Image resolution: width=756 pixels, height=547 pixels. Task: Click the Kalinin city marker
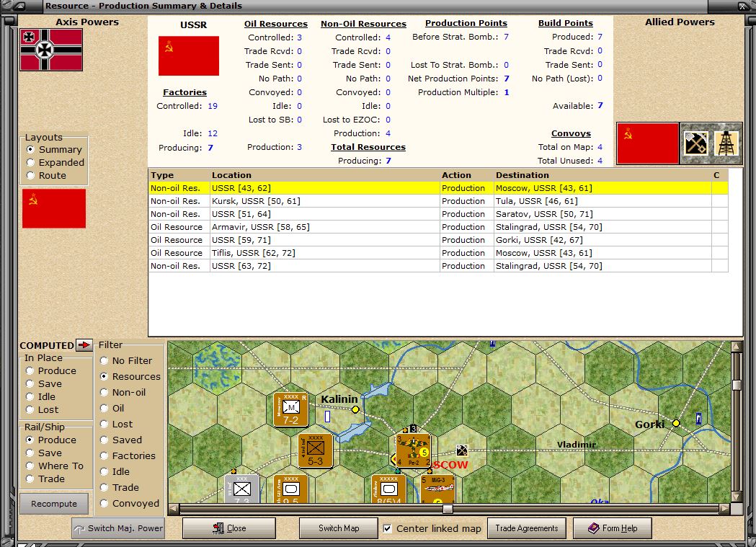coord(355,409)
